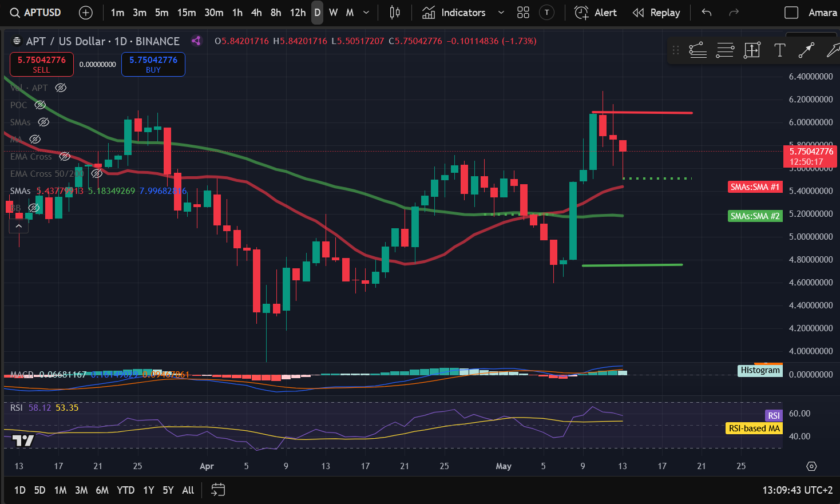Open the Go to date calendar
Screen dimensions: 840x504
(x=218, y=490)
